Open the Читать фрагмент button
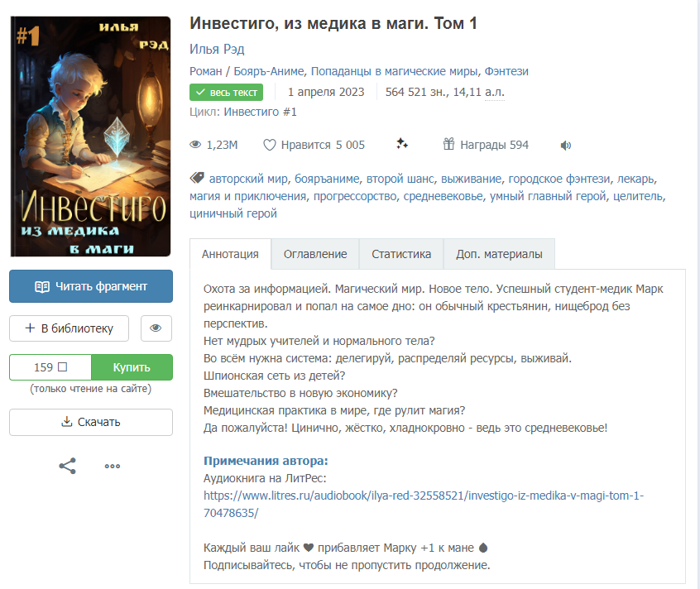Viewport: 700px width, 589px height. pos(91,286)
